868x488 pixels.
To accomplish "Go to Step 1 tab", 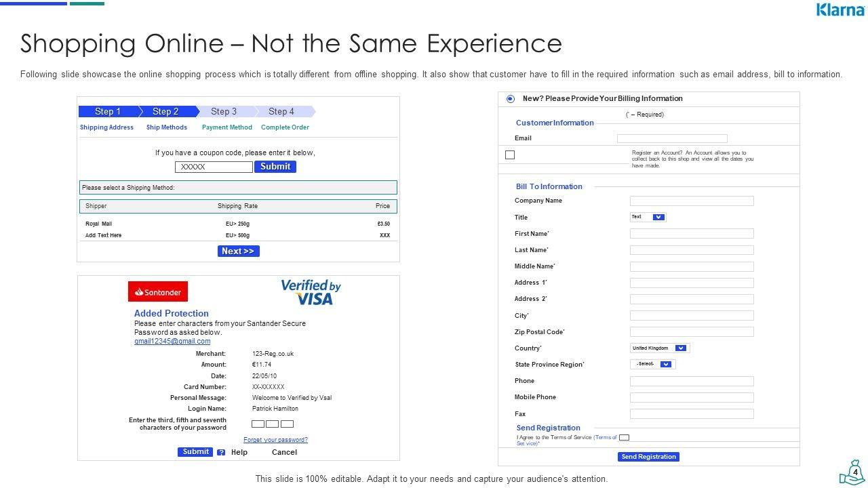I will pos(108,112).
